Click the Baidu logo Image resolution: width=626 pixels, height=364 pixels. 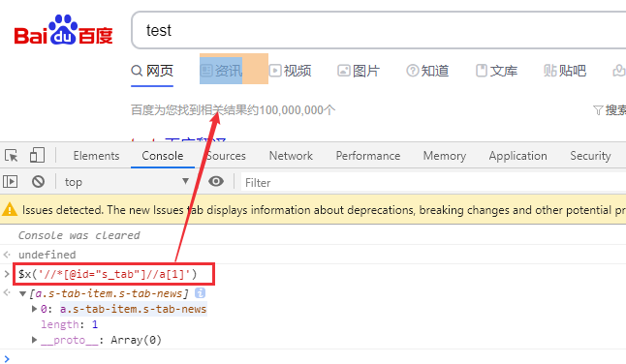(63, 30)
